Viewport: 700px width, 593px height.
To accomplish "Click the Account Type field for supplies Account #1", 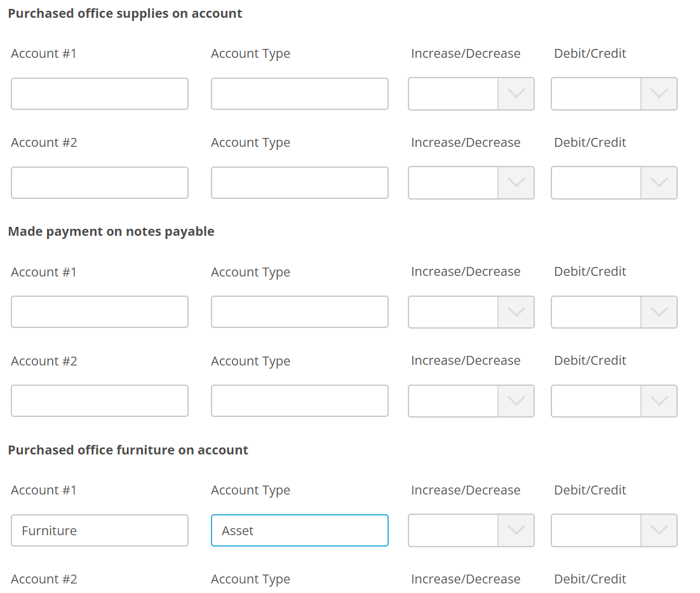I will click(299, 93).
